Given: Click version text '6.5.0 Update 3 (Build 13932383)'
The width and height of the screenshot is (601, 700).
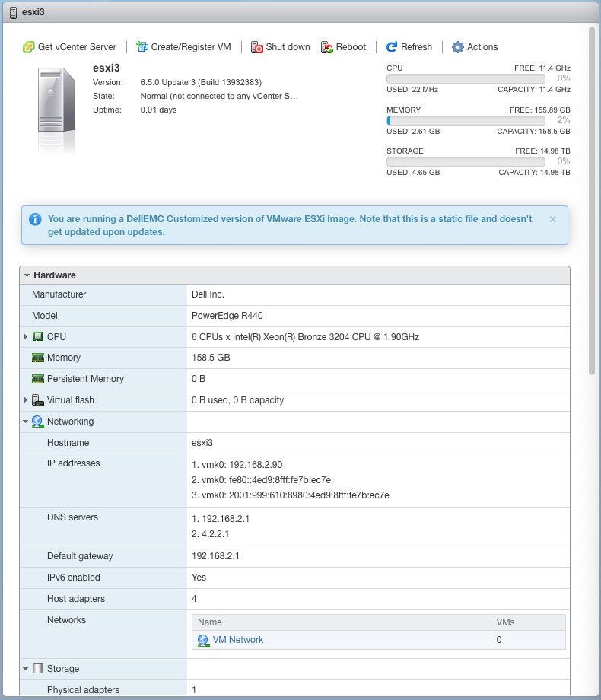Looking at the screenshot, I should (201, 82).
